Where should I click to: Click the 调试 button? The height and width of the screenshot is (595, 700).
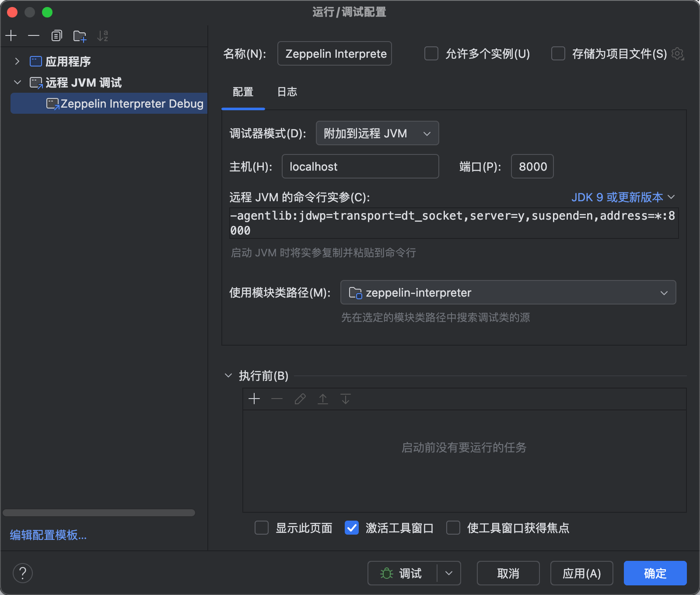pyautogui.click(x=402, y=573)
